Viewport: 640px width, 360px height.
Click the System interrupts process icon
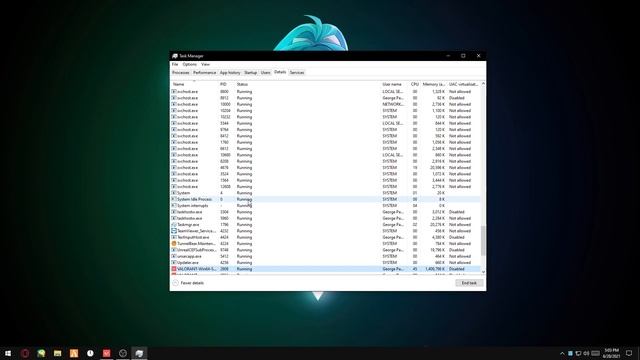pyautogui.click(x=174, y=206)
